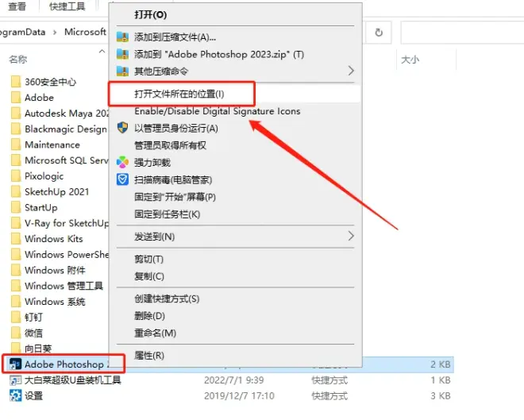The height and width of the screenshot is (420, 524).
Task: Click the Maintenance folder icon
Action: pyautogui.click(x=16, y=144)
